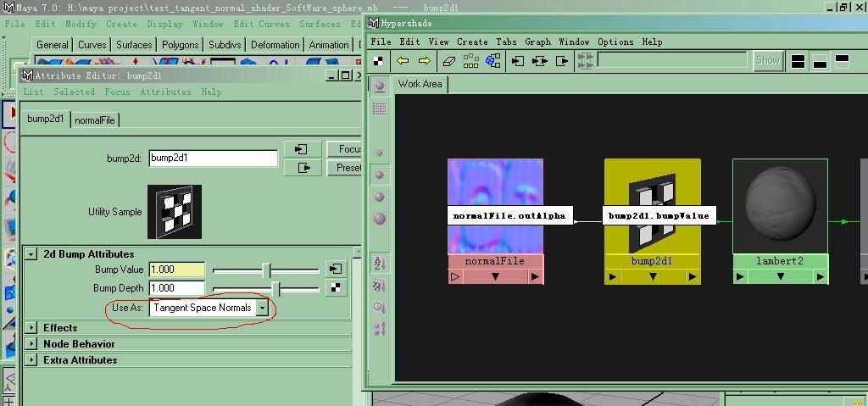The width and height of the screenshot is (868, 406).
Task: Set medium swatches size in sidebar
Action: pos(379,175)
